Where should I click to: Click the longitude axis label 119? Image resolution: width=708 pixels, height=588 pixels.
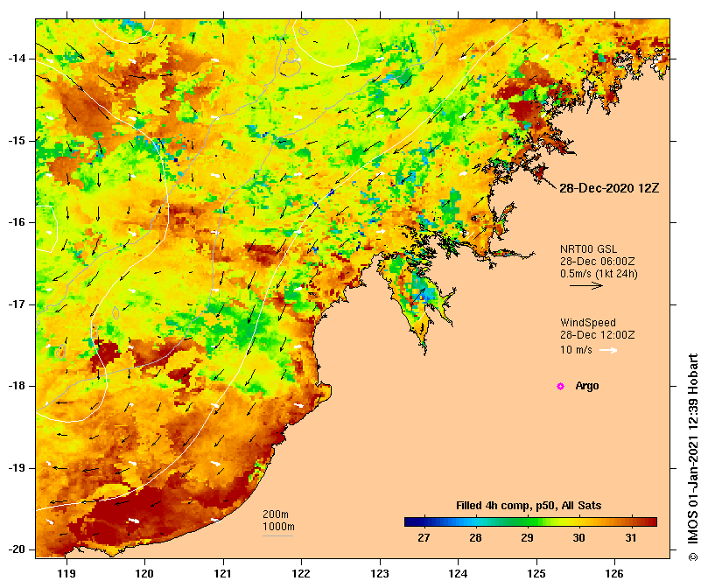pyautogui.click(x=67, y=573)
